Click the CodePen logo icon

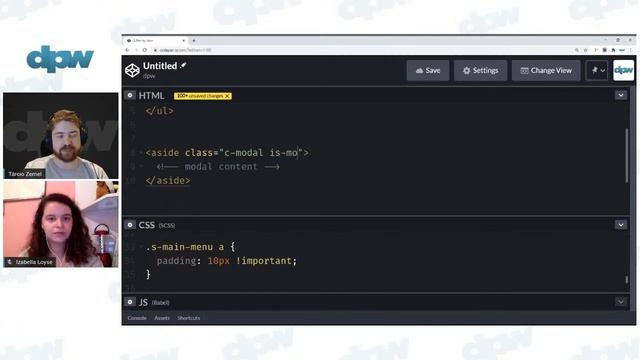click(132, 70)
